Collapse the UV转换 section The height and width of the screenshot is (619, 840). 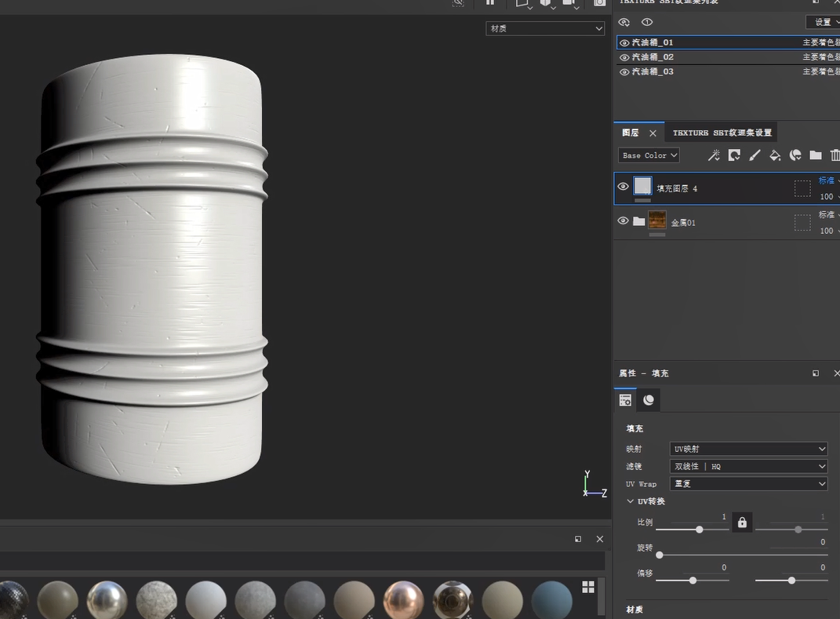[631, 501]
